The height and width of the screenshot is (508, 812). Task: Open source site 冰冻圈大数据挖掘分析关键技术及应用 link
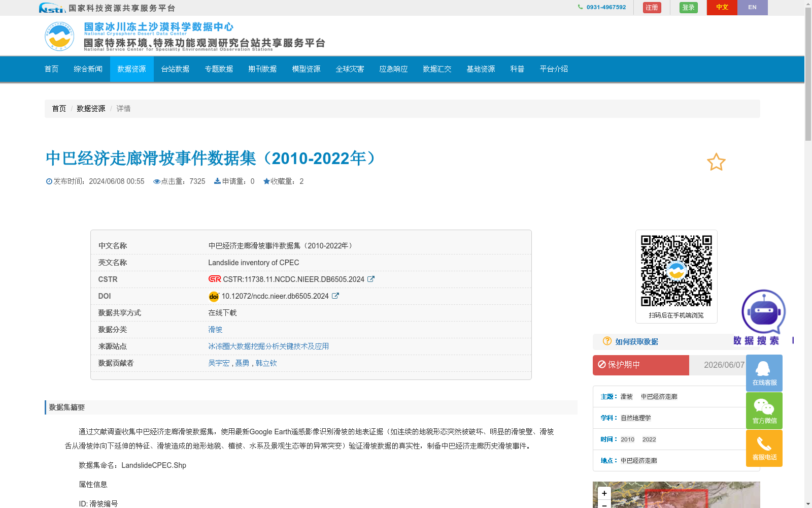pyautogui.click(x=268, y=346)
